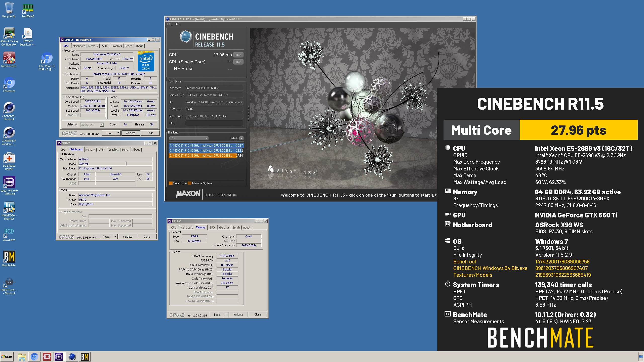Click the Intel Xeon logo in CPU-Z
Viewport: 644px width, 362px height.
(x=146, y=61)
